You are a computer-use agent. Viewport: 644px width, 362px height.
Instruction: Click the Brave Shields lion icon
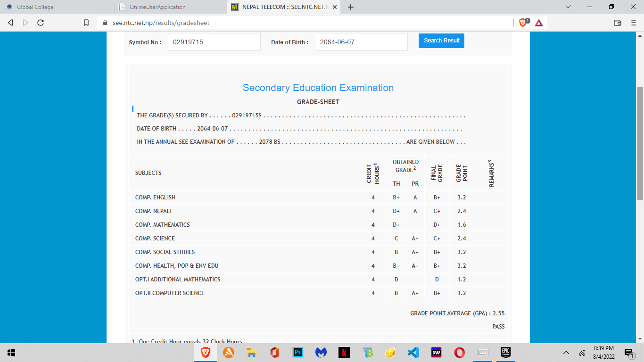(523, 23)
